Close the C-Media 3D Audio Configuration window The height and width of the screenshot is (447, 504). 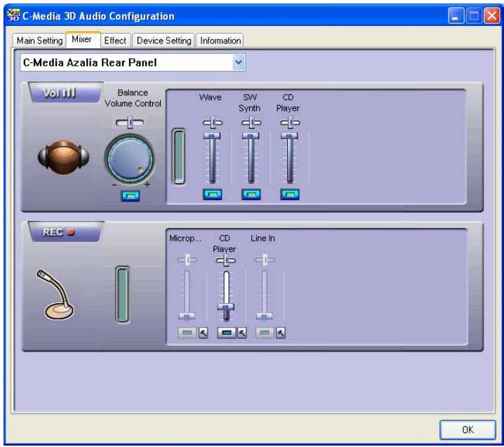click(x=492, y=15)
